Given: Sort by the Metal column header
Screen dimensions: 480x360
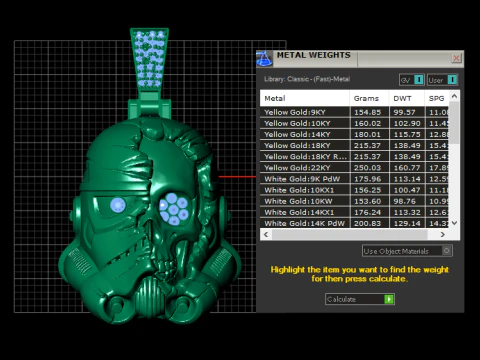Looking at the screenshot, I should pyautogui.click(x=305, y=98).
